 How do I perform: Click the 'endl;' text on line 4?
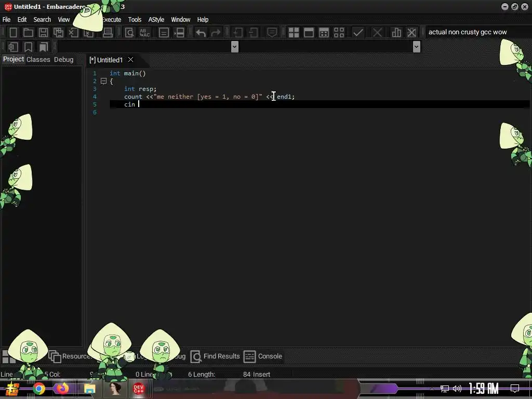tap(286, 97)
